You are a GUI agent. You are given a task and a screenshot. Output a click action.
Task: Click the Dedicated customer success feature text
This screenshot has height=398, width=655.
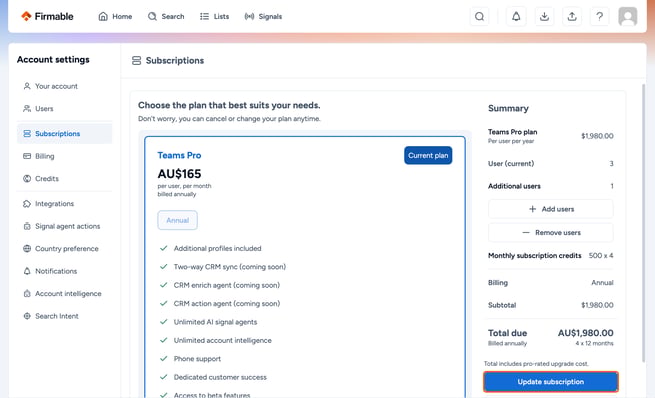coord(220,377)
